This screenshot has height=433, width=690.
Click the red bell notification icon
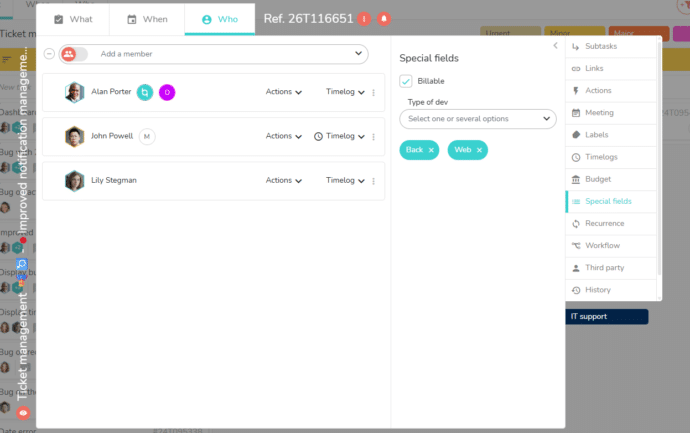click(x=384, y=19)
